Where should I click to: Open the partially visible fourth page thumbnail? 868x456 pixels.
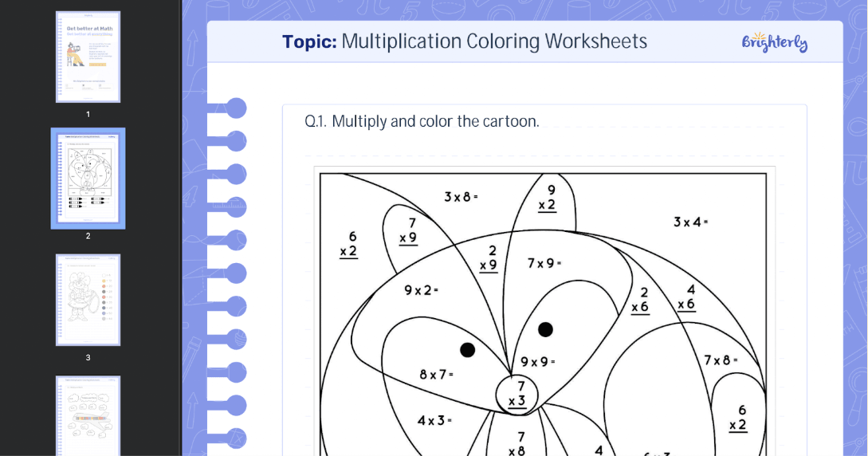[88, 415]
